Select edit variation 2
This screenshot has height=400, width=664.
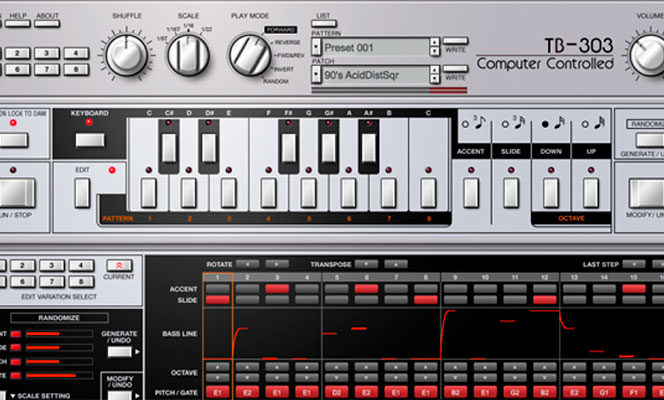pos(22,265)
